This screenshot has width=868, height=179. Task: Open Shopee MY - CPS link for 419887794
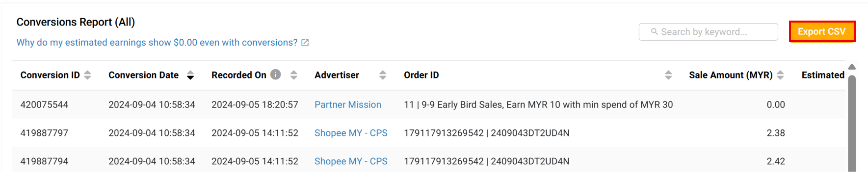(x=351, y=161)
